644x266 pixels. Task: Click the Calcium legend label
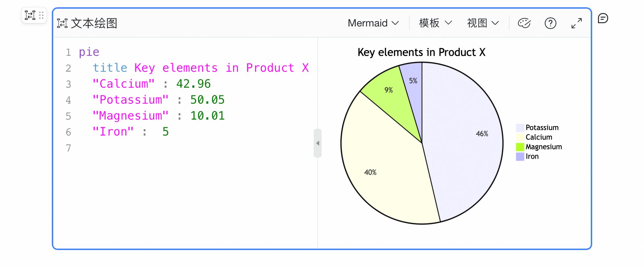539,137
